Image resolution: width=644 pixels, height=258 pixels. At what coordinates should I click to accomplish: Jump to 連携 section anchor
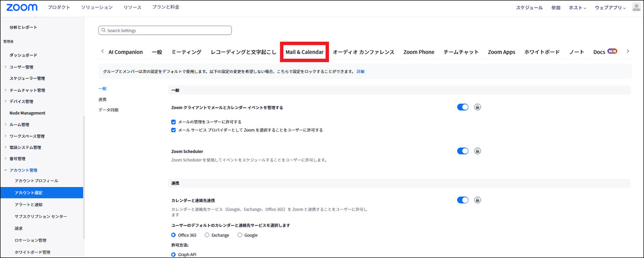click(102, 99)
